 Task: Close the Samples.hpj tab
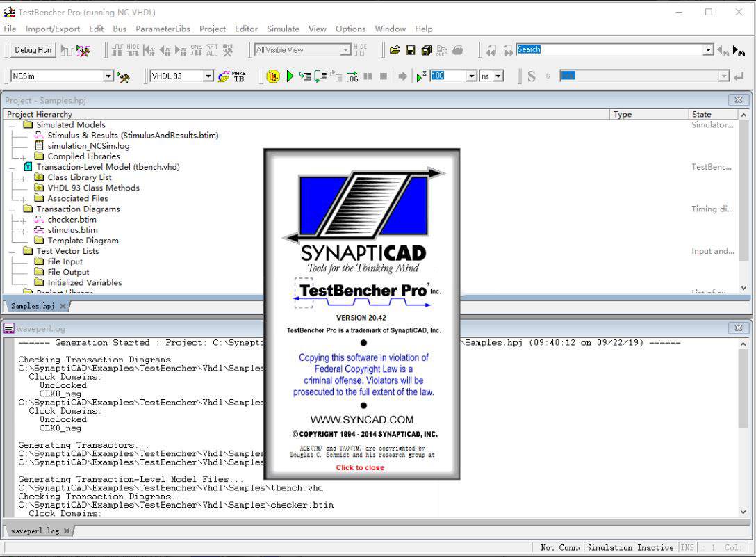tap(63, 306)
